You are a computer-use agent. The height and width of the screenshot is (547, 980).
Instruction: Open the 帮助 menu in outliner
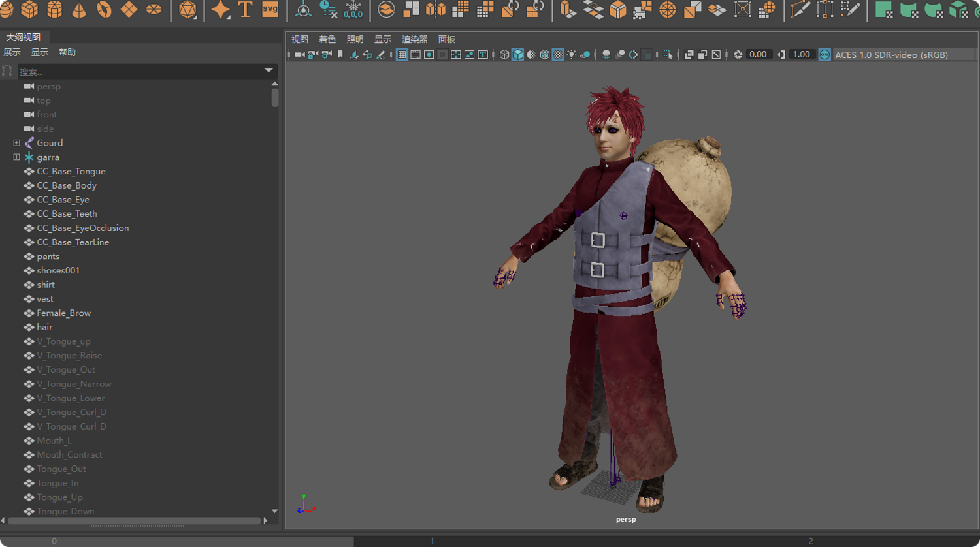click(x=67, y=52)
